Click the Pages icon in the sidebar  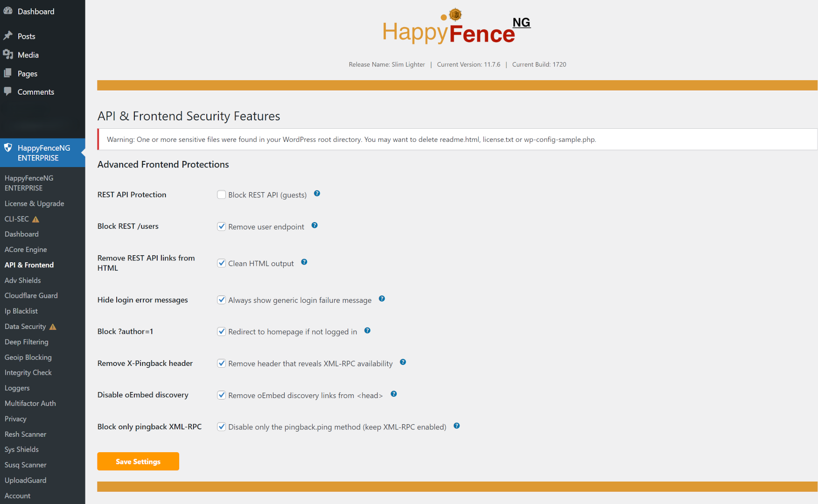click(8, 73)
